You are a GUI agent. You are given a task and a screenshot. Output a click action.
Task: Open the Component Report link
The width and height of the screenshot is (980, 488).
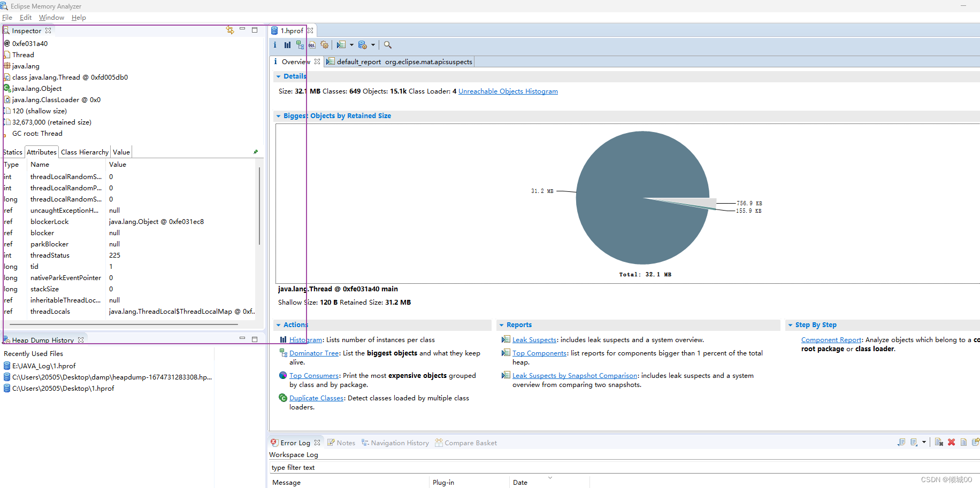click(x=831, y=340)
